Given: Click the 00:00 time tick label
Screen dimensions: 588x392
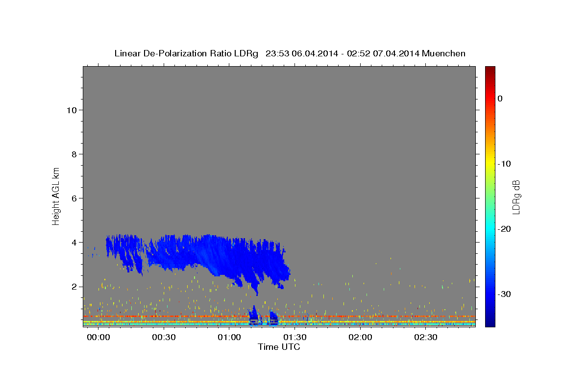Looking at the screenshot, I should (x=98, y=338).
